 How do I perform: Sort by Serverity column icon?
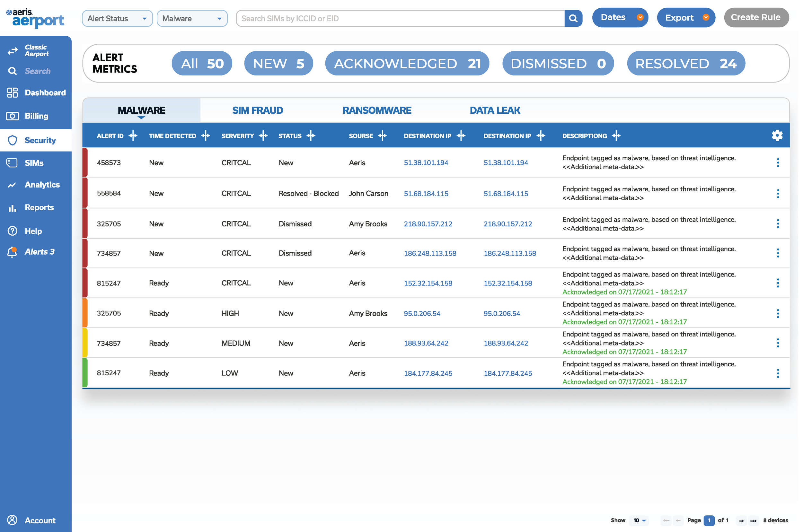pos(263,136)
